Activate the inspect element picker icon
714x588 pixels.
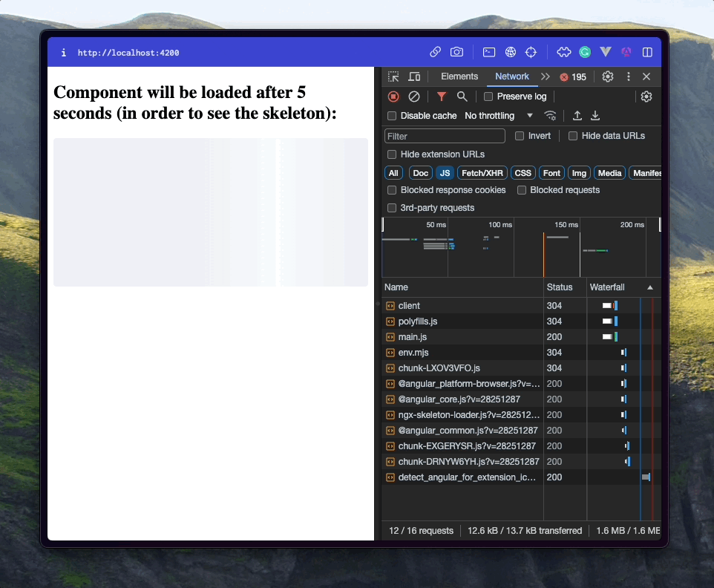(x=393, y=76)
